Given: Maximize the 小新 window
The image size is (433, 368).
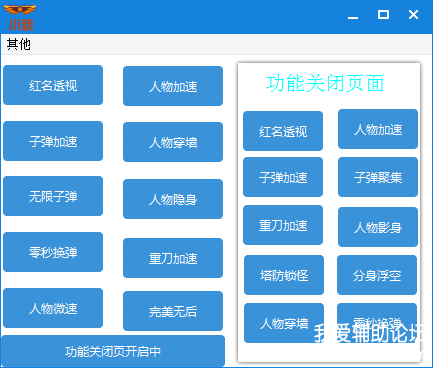Looking at the screenshot, I should [383, 15].
